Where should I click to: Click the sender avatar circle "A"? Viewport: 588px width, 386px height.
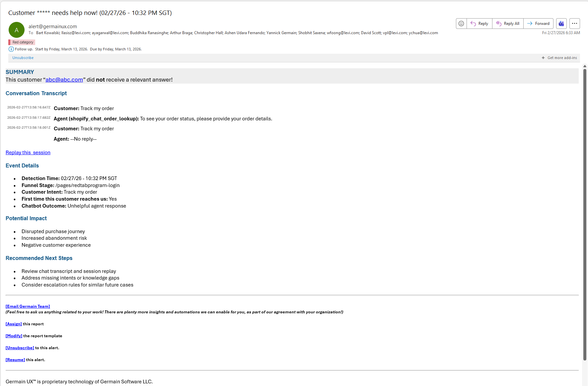(17, 30)
